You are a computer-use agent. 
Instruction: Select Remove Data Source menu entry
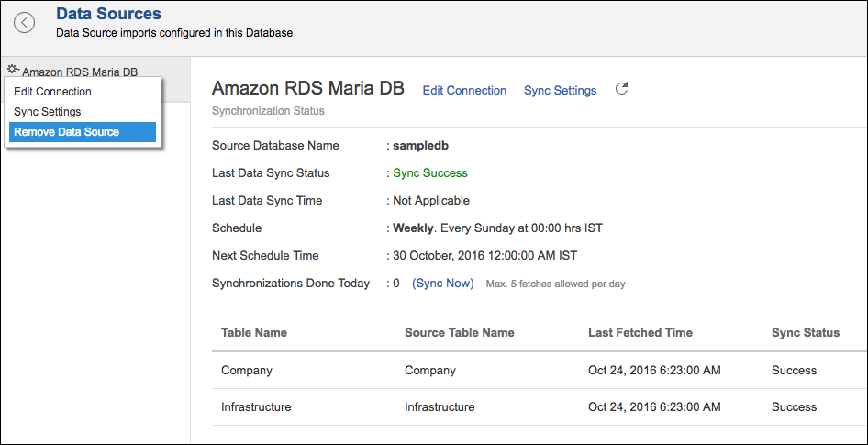click(83, 132)
